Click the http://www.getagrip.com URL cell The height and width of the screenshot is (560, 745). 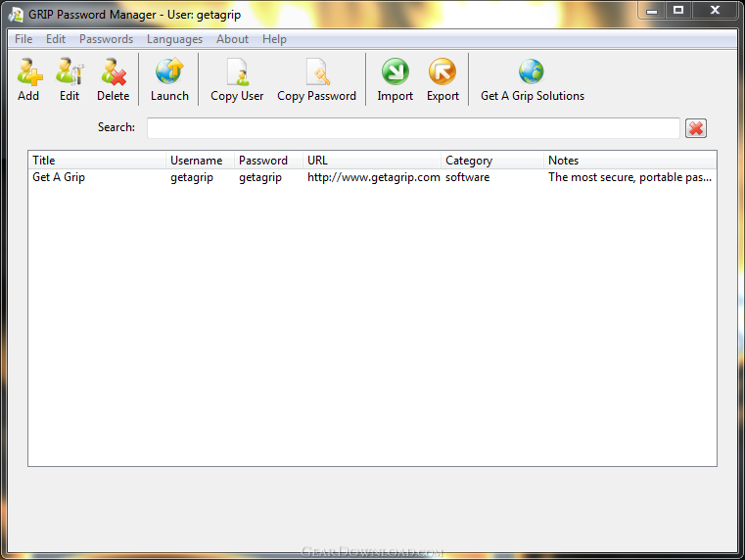(373, 177)
